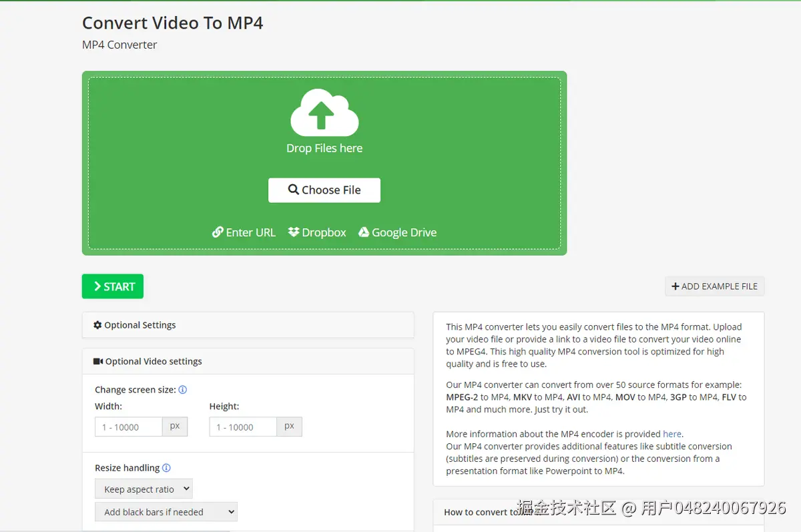Click the Convert Video To MP4 heading
This screenshot has height=532, width=801.
[x=173, y=23]
